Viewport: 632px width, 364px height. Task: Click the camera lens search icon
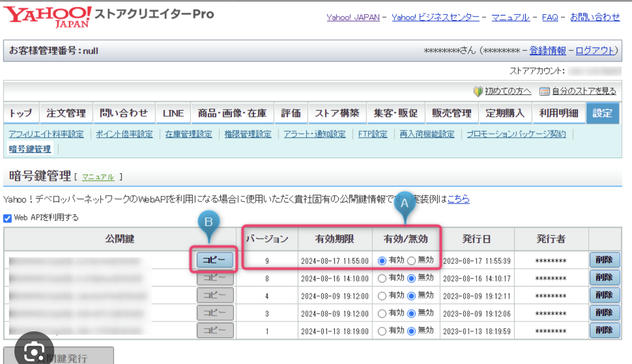coord(34,351)
